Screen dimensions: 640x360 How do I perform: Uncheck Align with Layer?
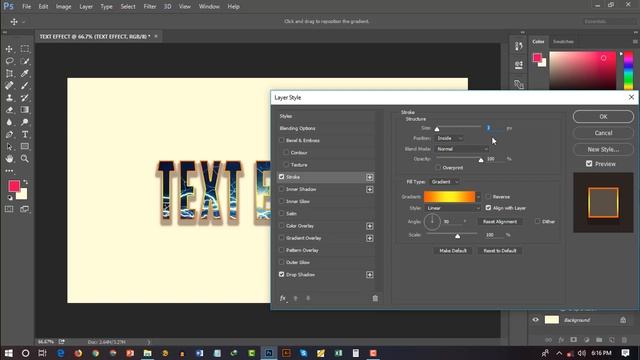pyautogui.click(x=488, y=208)
